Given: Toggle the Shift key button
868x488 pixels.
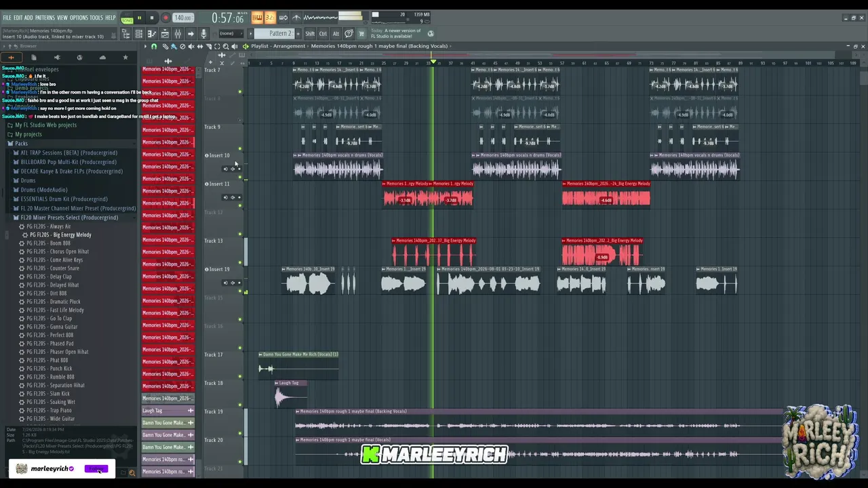Looking at the screenshot, I should coord(310,34).
